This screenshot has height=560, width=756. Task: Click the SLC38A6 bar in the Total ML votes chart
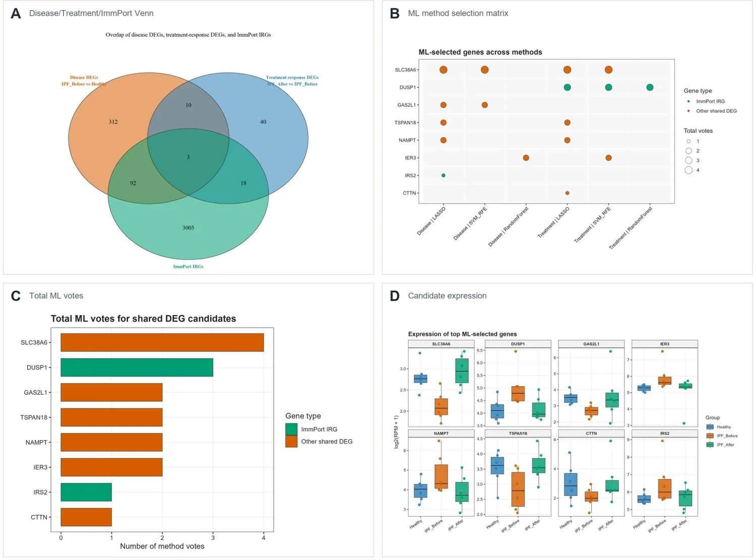(x=162, y=343)
